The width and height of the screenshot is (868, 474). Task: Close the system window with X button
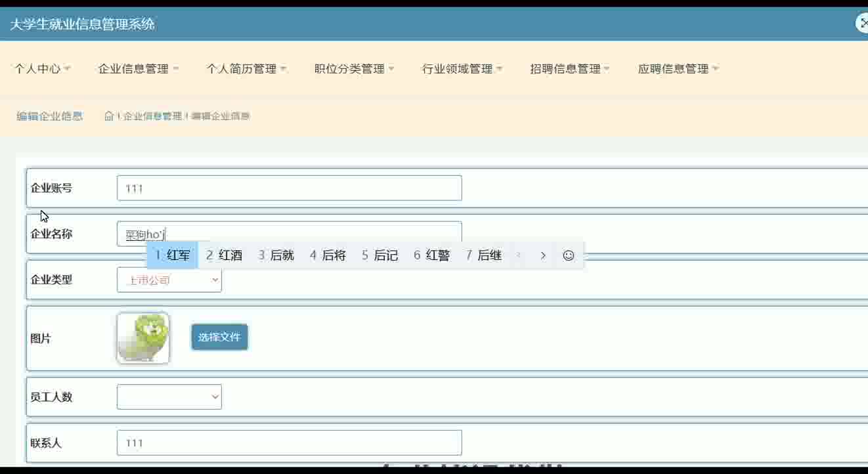(863, 23)
